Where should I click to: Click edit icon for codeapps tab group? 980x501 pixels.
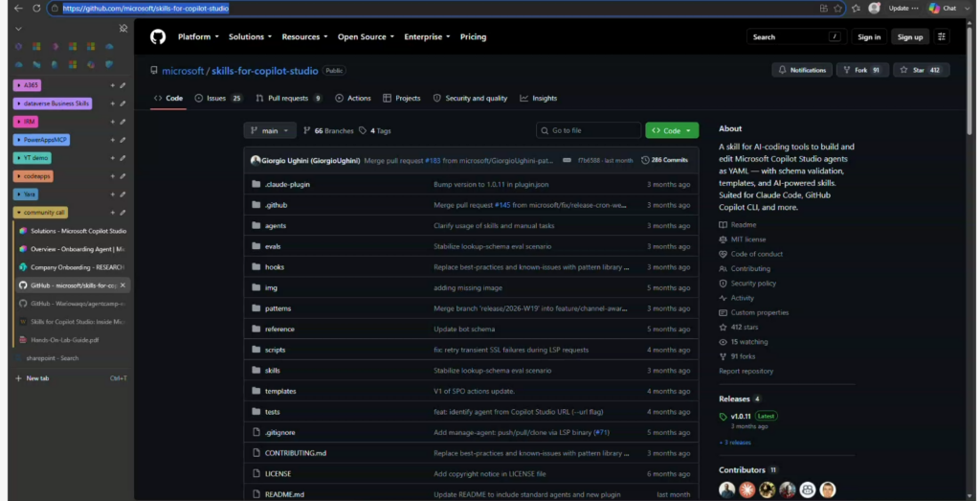(122, 176)
